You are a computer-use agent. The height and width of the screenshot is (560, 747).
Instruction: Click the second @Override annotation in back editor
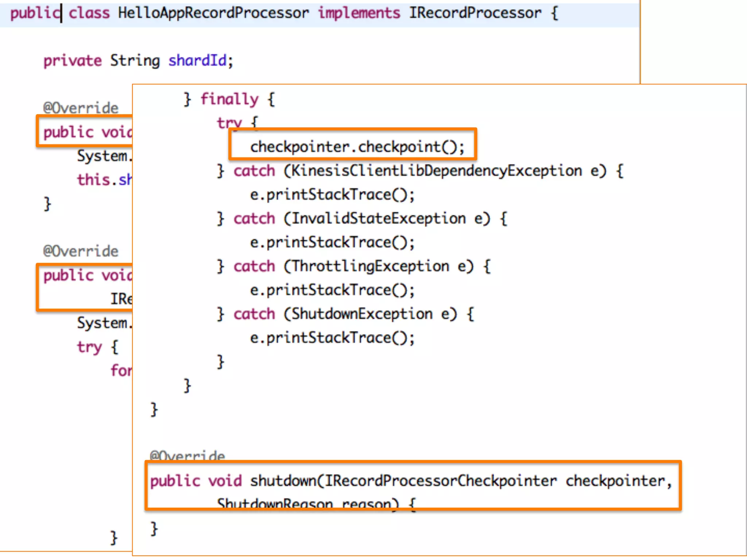pos(81,251)
